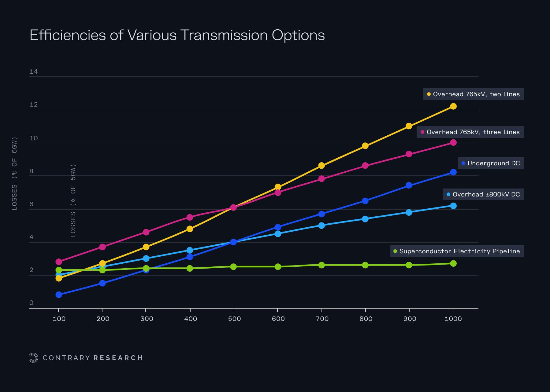The width and height of the screenshot is (550, 392).
Task: Click the yellow data point at 1000
Action: (453, 106)
